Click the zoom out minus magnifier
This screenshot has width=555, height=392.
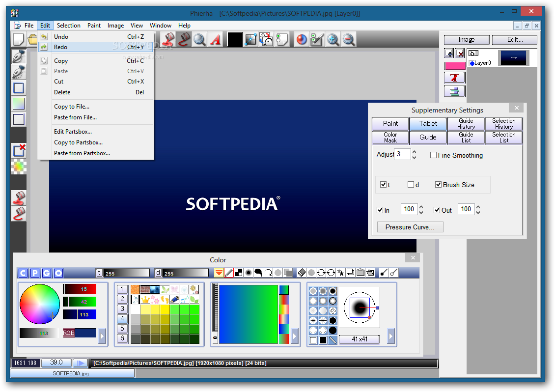point(348,39)
